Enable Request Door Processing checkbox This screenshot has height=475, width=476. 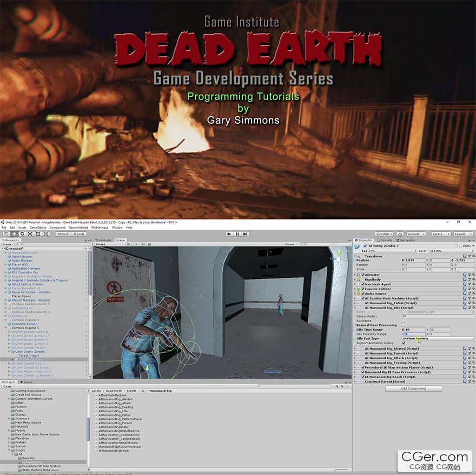pyautogui.click(x=404, y=325)
